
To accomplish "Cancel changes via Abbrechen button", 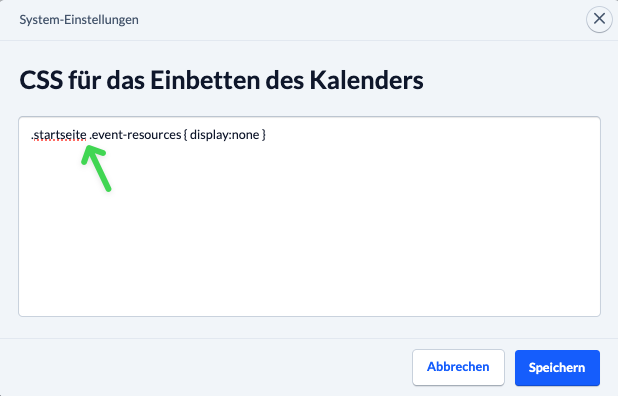I will click(458, 367).
